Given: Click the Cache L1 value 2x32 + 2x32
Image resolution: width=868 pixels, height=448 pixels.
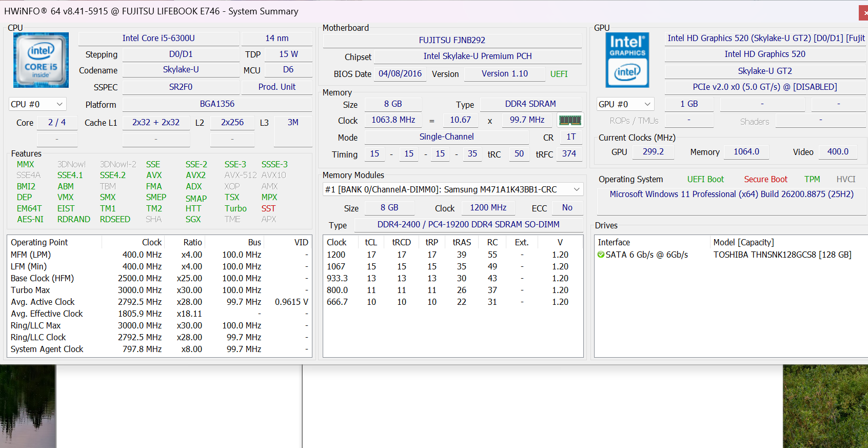Looking at the screenshot, I should pos(156,122).
